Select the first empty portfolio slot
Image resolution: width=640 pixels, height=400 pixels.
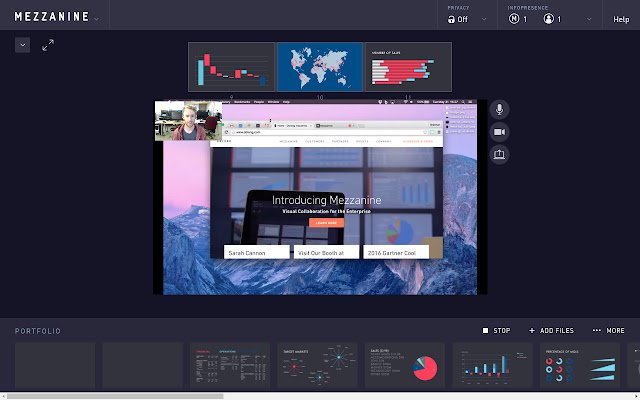pos(55,366)
